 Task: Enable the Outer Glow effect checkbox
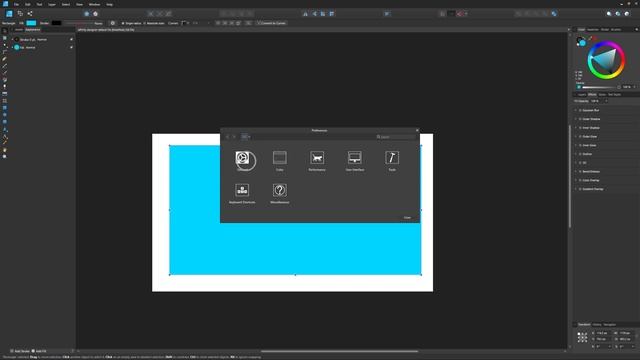(x=580, y=136)
